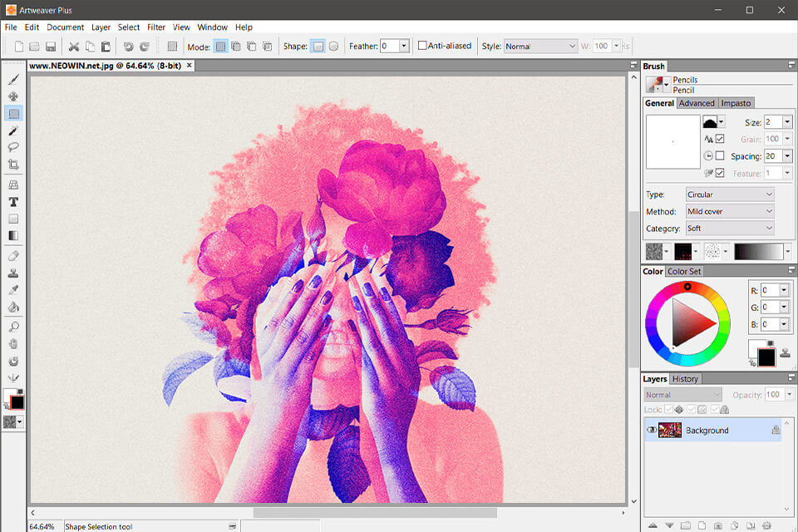Open the Filter menu
The height and width of the screenshot is (532, 798).
tap(156, 27)
